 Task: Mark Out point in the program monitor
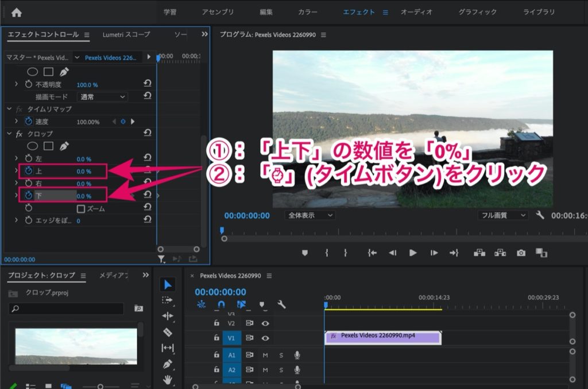point(345,253)
